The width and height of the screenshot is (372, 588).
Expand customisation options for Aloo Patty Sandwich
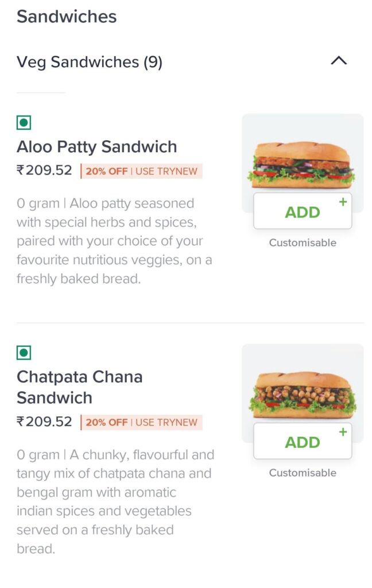pyautogui.click(x=303, y=242)
